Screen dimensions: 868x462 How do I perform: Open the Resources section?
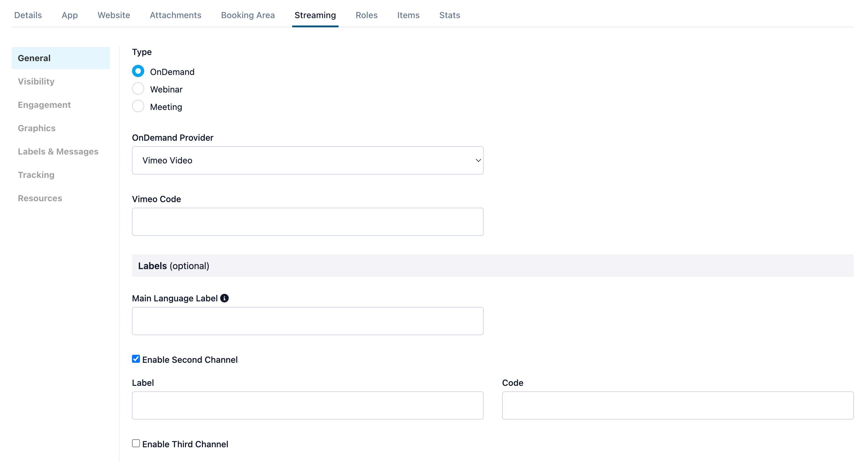tap(40, 198)
